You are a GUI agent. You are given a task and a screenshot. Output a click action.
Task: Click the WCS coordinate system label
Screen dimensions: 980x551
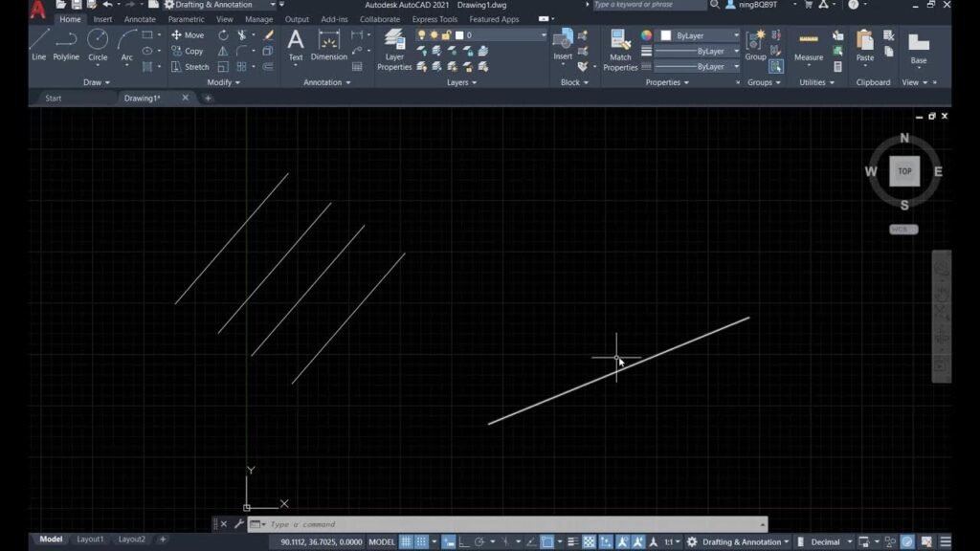pos(903,230)
